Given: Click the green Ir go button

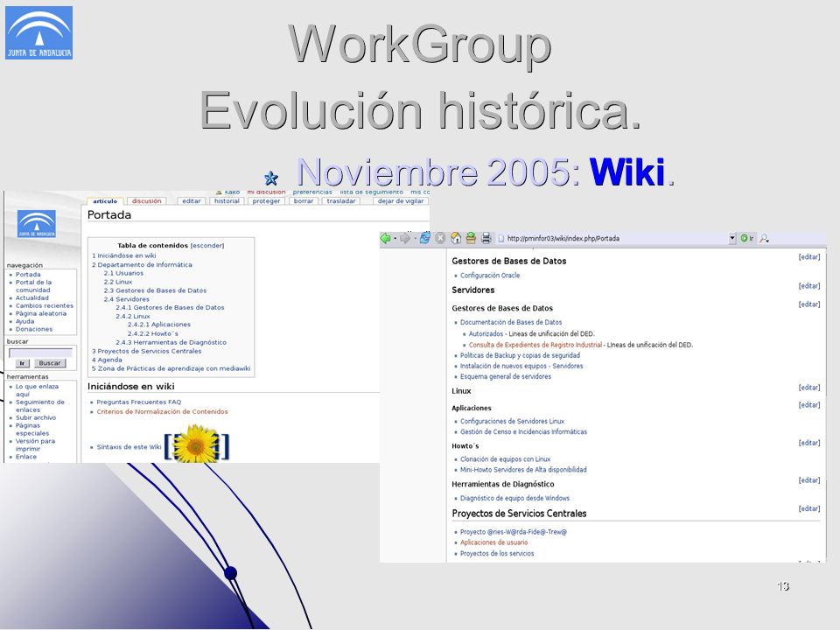Looking at the screenshot, I should 746,238.
